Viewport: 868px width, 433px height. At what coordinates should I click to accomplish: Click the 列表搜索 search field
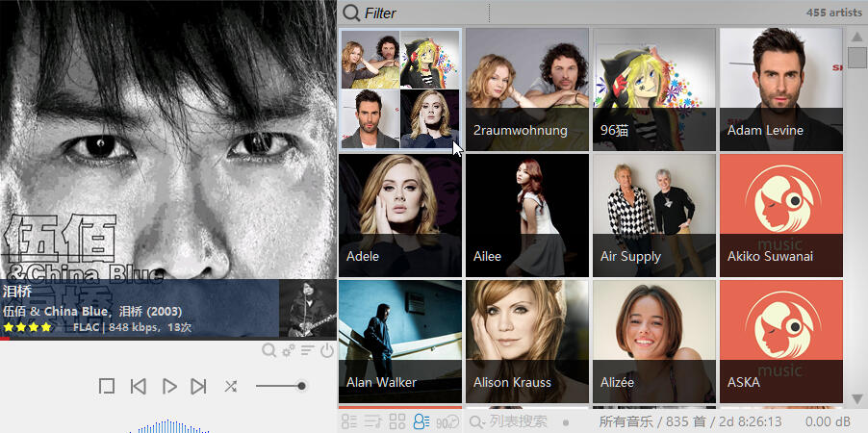coord(518,421)
